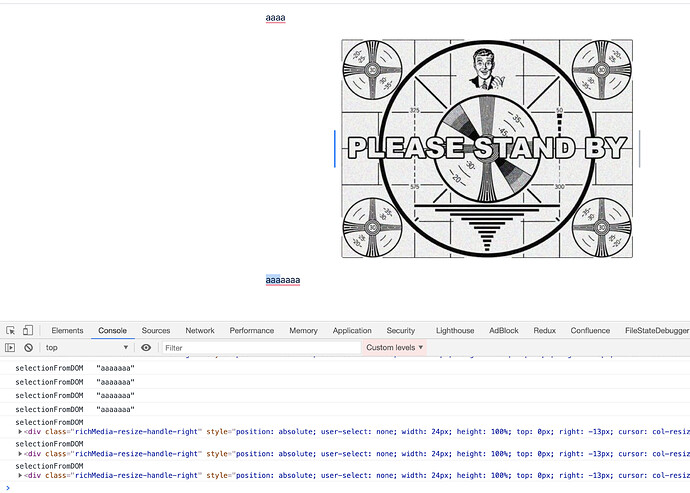
Task: Switch to the Elements tab
Action: point(67,331)
